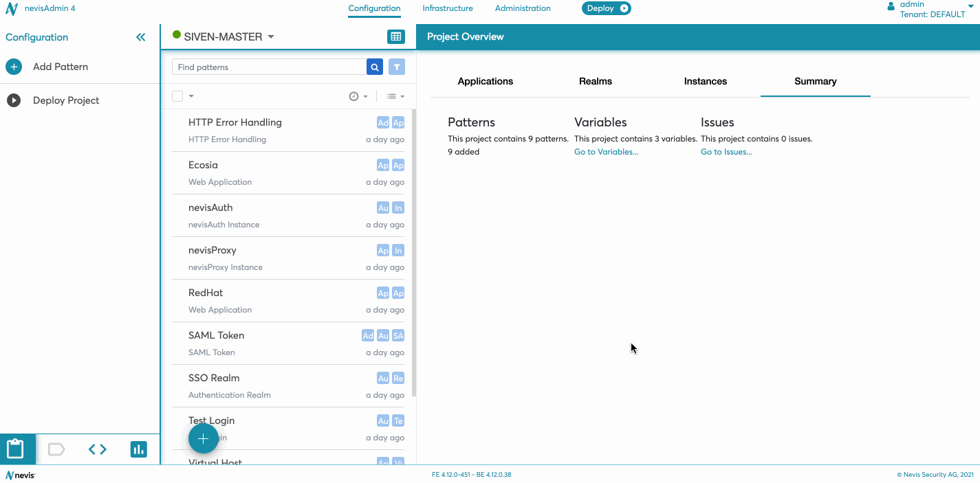Toggle the select-all patterns checkbox
This screenshot has height=483, width=980.
click(x=177, y=96)
